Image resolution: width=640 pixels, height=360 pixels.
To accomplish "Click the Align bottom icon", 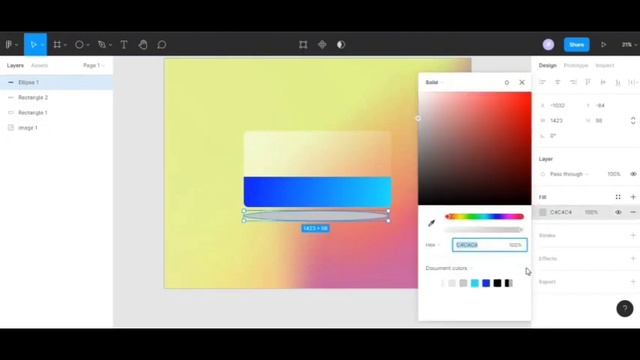I will [x=618, y=82].
